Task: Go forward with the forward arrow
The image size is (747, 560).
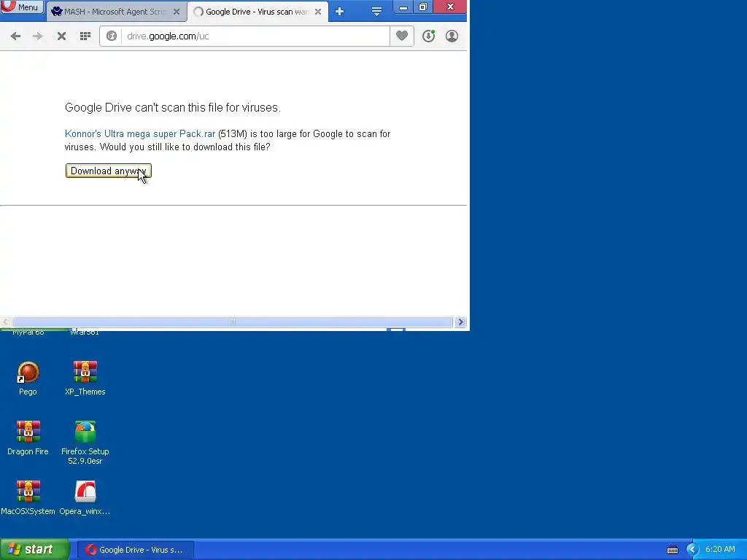Action: (38, 36)
